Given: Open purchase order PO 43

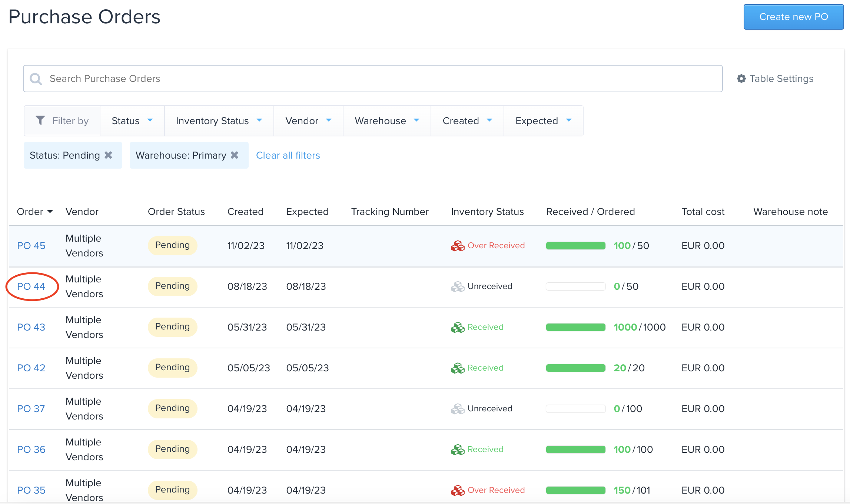Looking at the screenshot, I should [x=31, y=327].
